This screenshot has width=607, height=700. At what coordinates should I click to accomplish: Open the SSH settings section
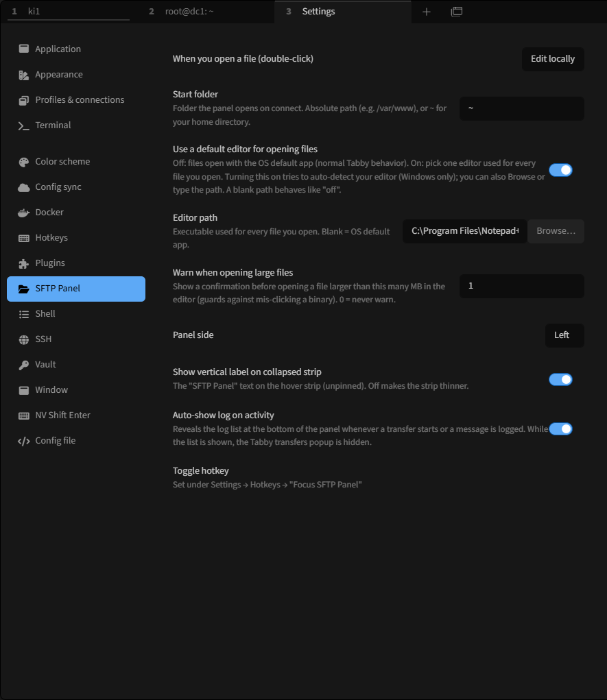tap(76, 339)
